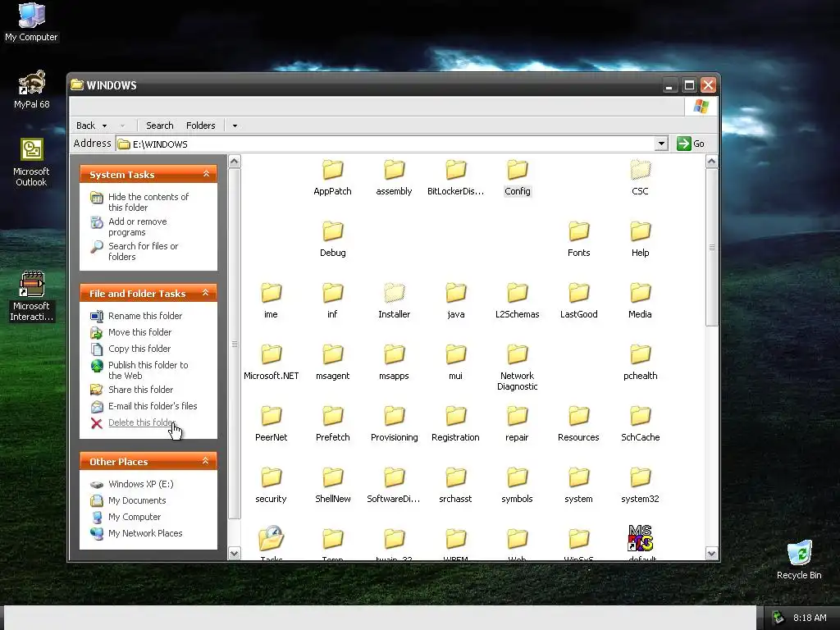The image size is (840, 630).
Task: Click Share this folder
Action: [x=140, y=390]
